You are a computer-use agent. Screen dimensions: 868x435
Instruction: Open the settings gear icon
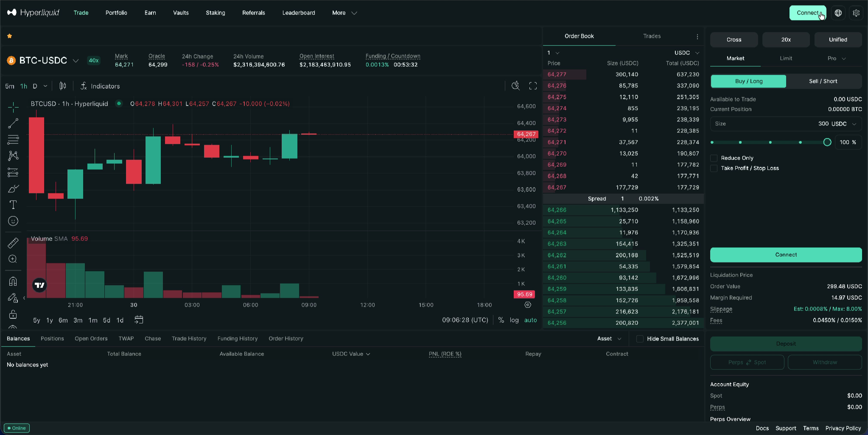[x=857, y=13]
